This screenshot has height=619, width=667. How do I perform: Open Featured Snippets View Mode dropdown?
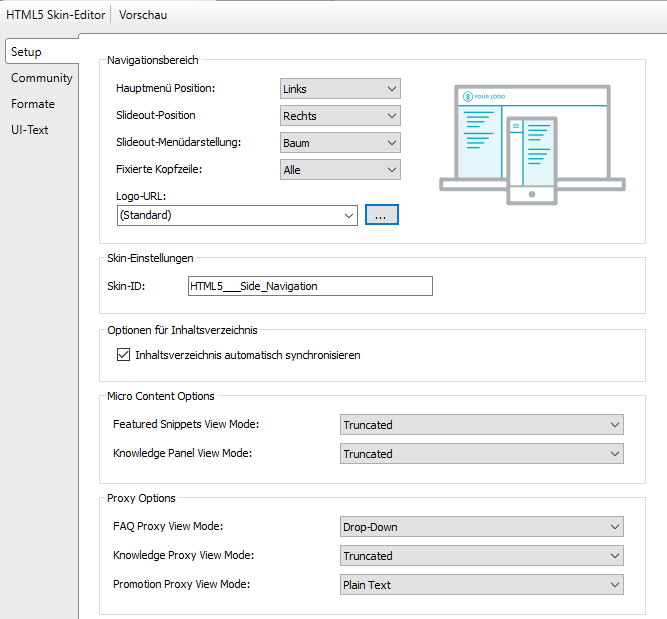click(482, 425)
